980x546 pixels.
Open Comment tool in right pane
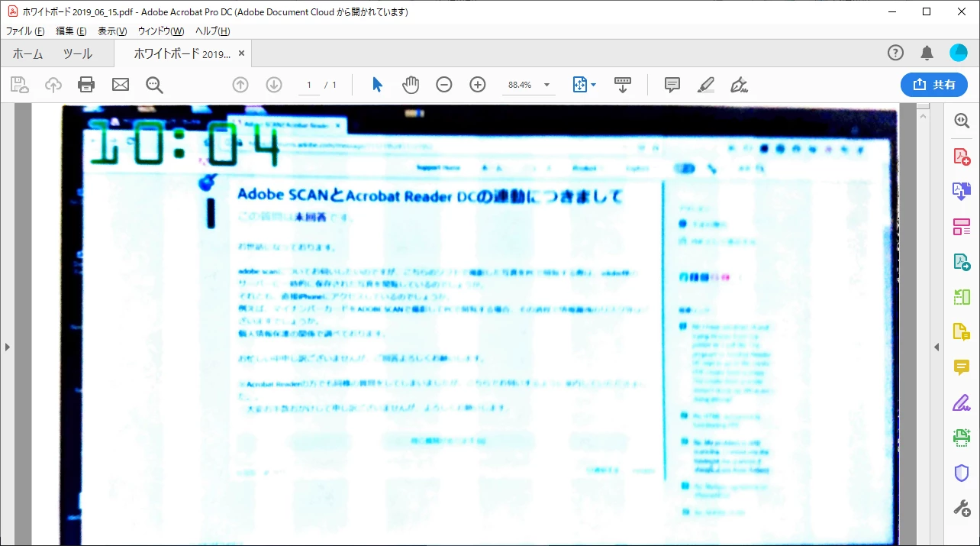coord(962,367)
